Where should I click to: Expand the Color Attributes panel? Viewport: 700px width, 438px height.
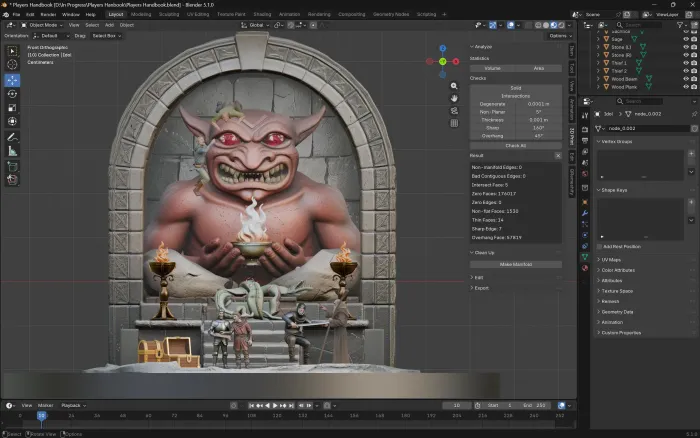(618, 270)
